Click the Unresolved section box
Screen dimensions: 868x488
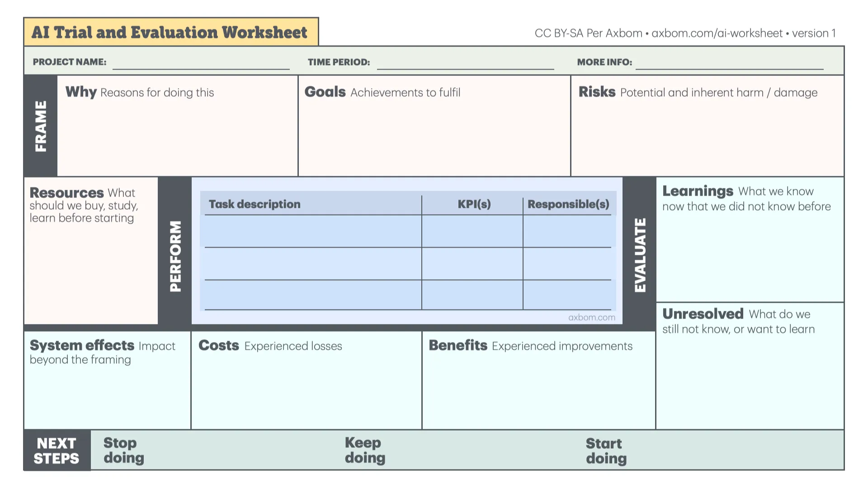tap(750, 366)
